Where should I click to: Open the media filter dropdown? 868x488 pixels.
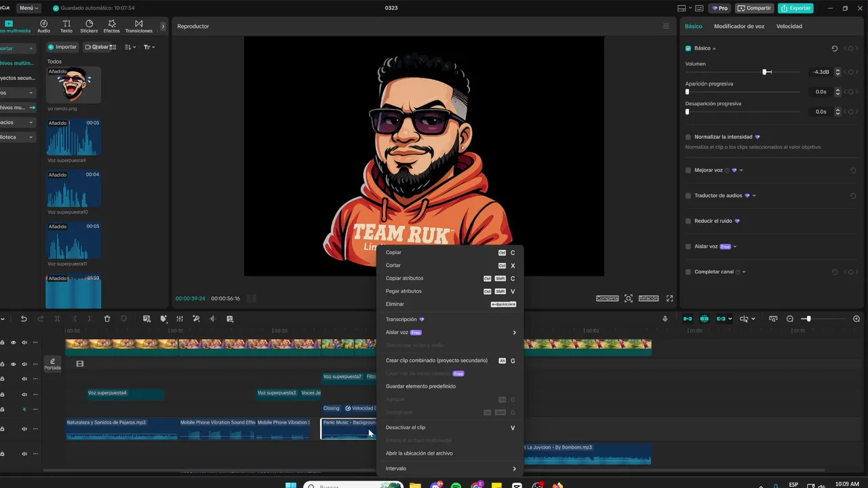pos(149,47)
